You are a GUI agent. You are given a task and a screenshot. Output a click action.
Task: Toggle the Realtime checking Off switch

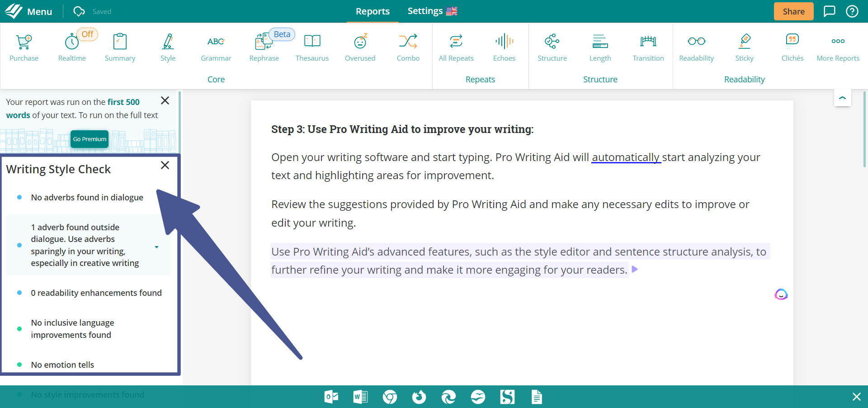pos(87,34)
